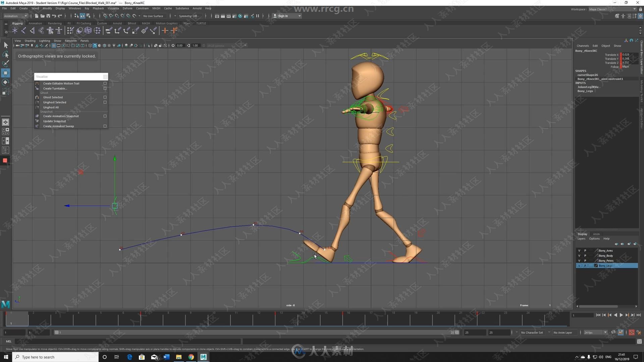Choose the Paint selection tool
This screenshot has height=362, width=644.
[x=6, y=63]
